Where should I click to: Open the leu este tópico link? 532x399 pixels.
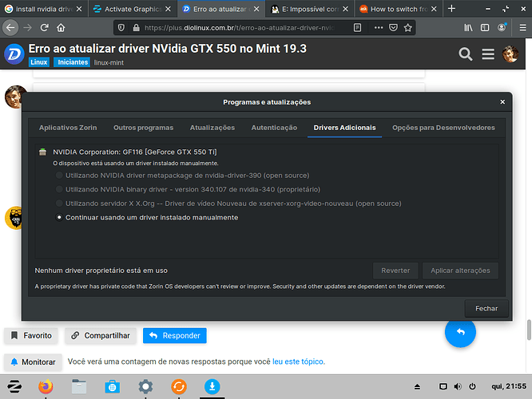coord(298,361)
